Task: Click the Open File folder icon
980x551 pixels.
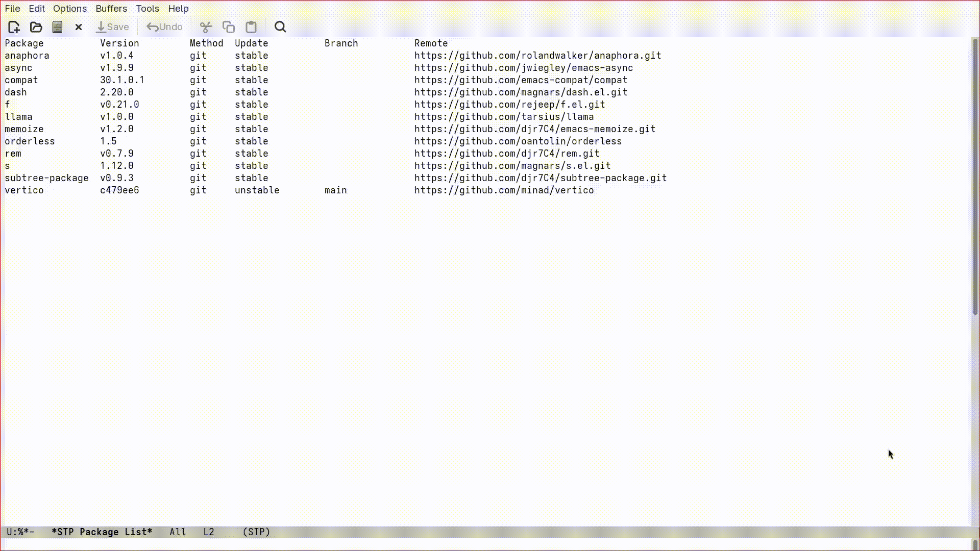Action: click(x=36, y=27)
